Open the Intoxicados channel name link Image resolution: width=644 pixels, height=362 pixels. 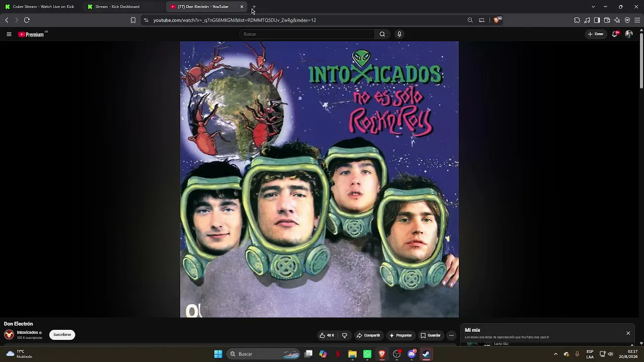28,332
